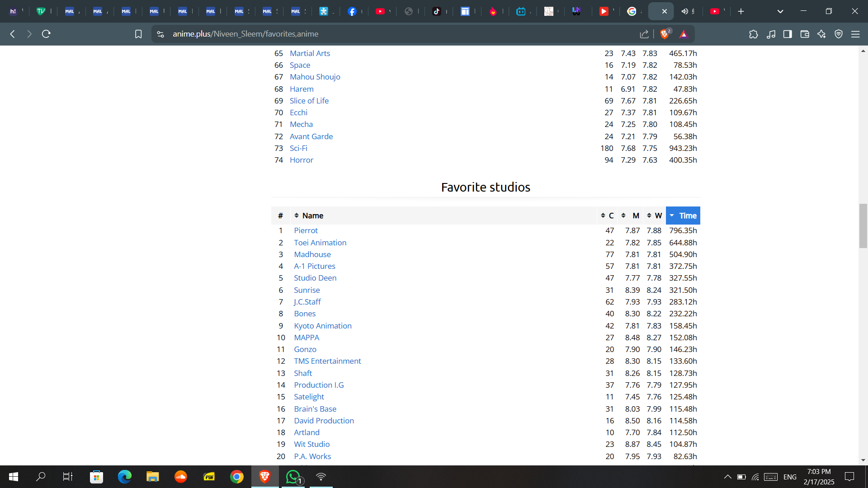
Task: Open the Production I.G link
Action: (319, 385)
